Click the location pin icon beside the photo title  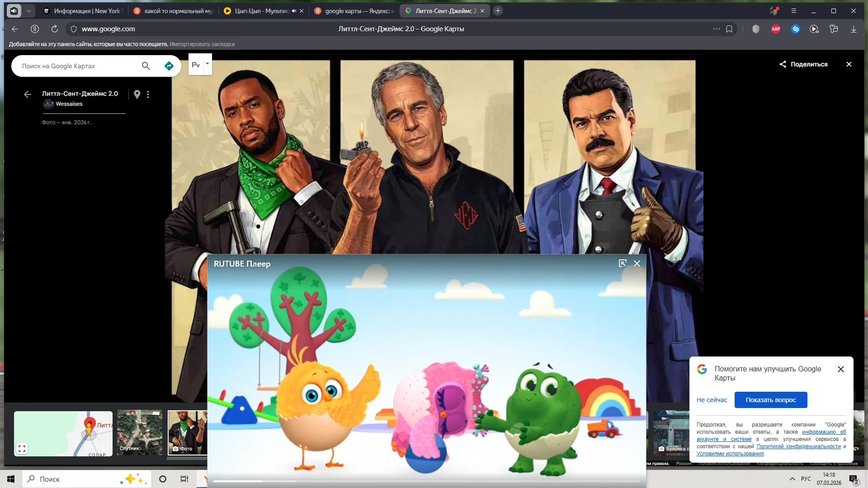[x=137, y=94]
